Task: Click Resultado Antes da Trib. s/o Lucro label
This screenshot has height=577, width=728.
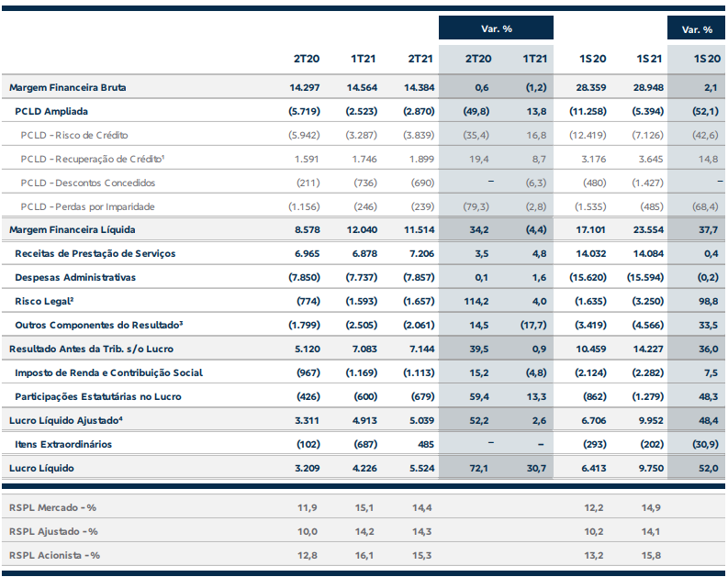Action: tap(91, 349)
